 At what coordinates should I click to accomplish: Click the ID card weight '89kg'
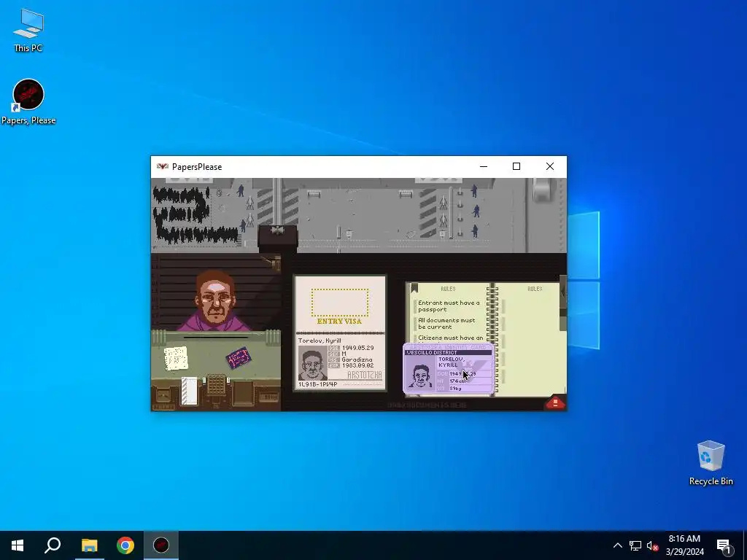(x=455, y=388)
